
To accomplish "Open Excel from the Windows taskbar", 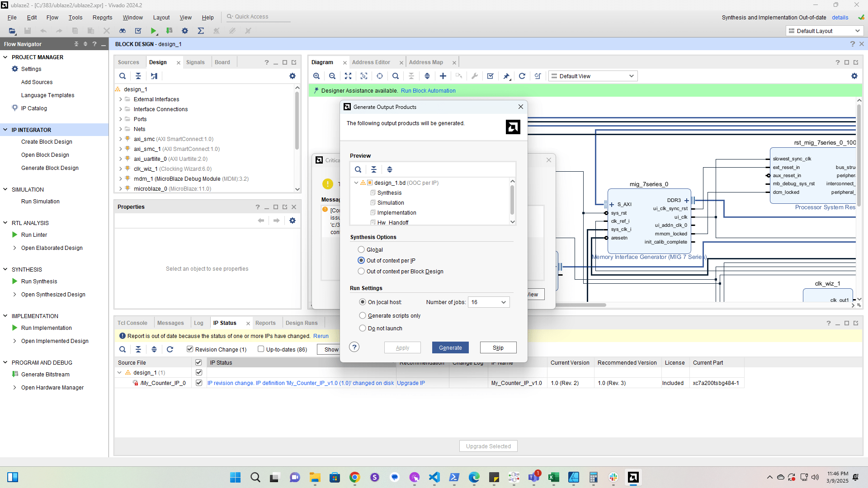I will coord(553,477).
